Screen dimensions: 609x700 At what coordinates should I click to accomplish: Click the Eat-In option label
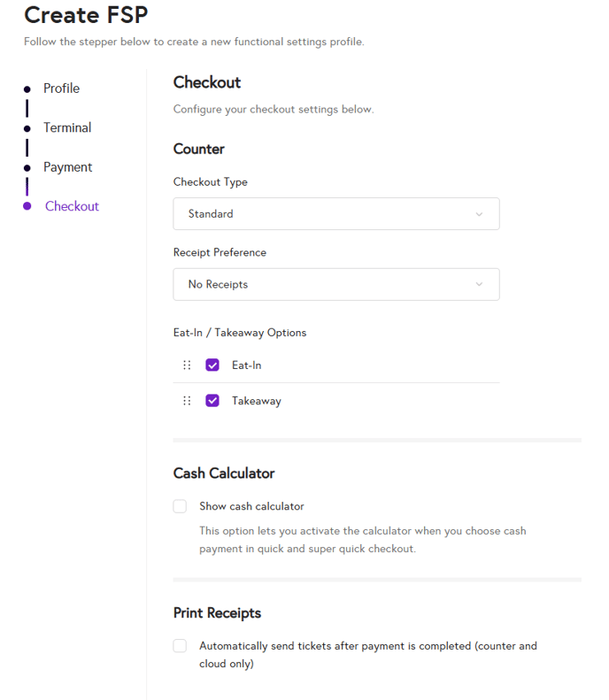(x=247, y=365)
